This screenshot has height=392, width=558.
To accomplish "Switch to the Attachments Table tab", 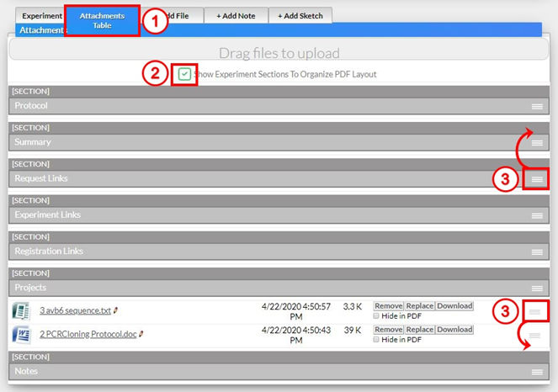I will [x=102, y=21].
